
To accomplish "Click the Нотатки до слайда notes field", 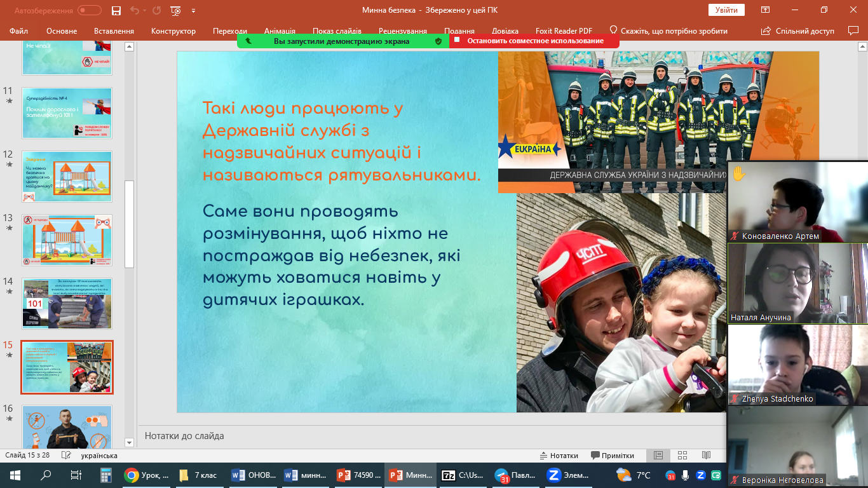I will click(x=432, y=436).
